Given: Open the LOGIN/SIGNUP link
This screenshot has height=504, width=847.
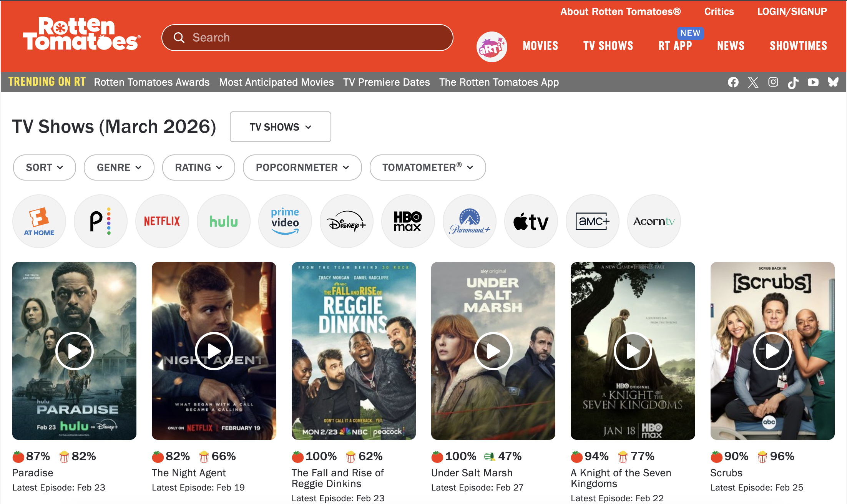Looking at the screenshot, I should coord(792,12).
